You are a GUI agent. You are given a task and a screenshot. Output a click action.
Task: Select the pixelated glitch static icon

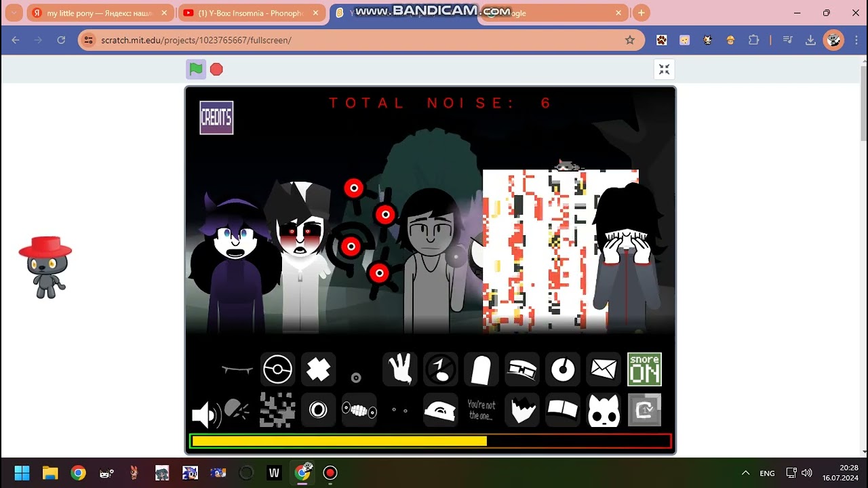[x=278, y=410]
